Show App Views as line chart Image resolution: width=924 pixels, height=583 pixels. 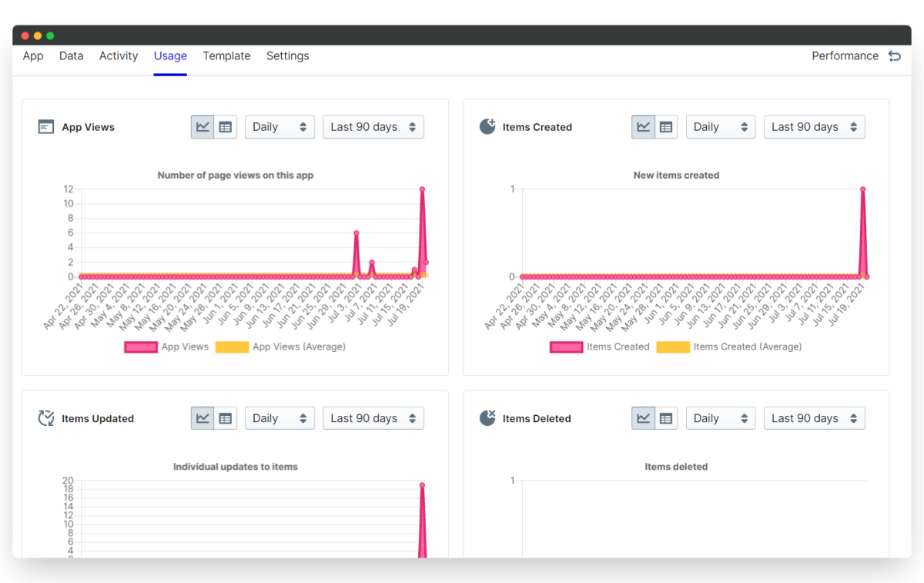coord(203,127)
